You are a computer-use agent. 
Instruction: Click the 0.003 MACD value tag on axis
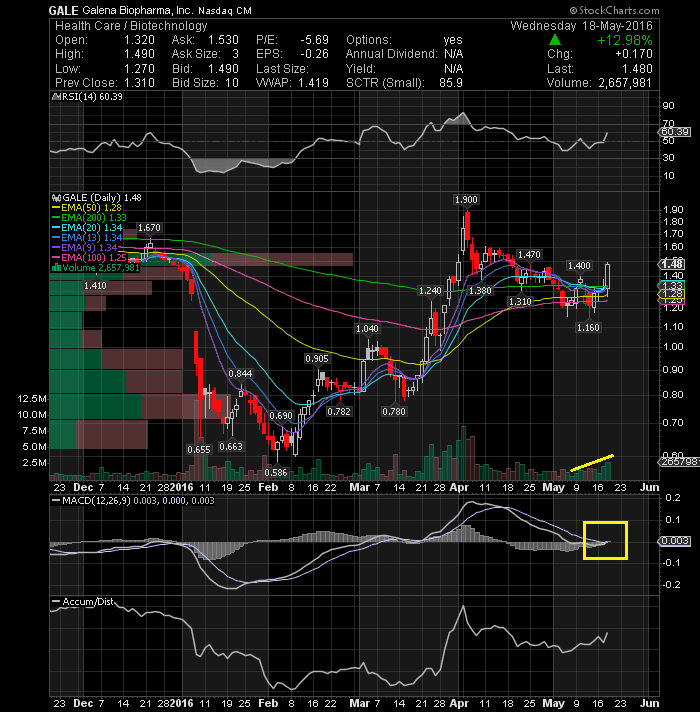coord(675,541)
